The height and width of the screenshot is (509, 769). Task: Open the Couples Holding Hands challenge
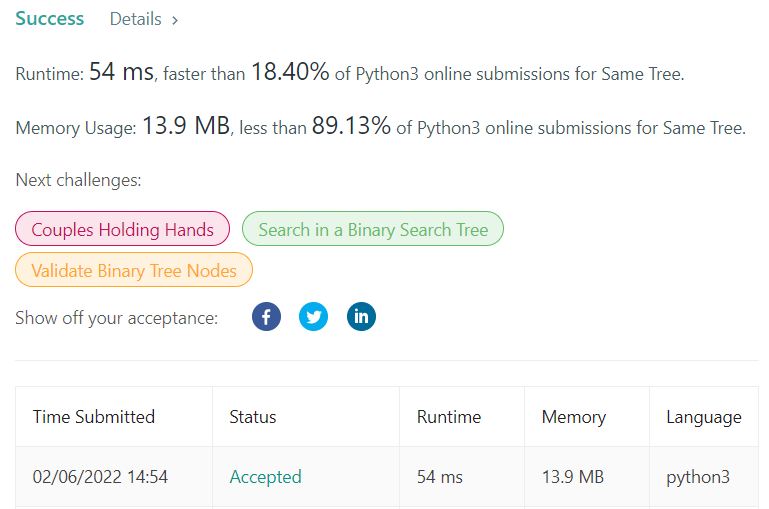(122, 230)
